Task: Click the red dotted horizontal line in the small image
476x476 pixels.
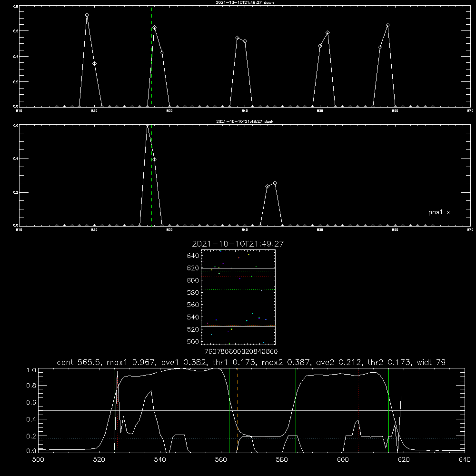Action: point(238,277)
